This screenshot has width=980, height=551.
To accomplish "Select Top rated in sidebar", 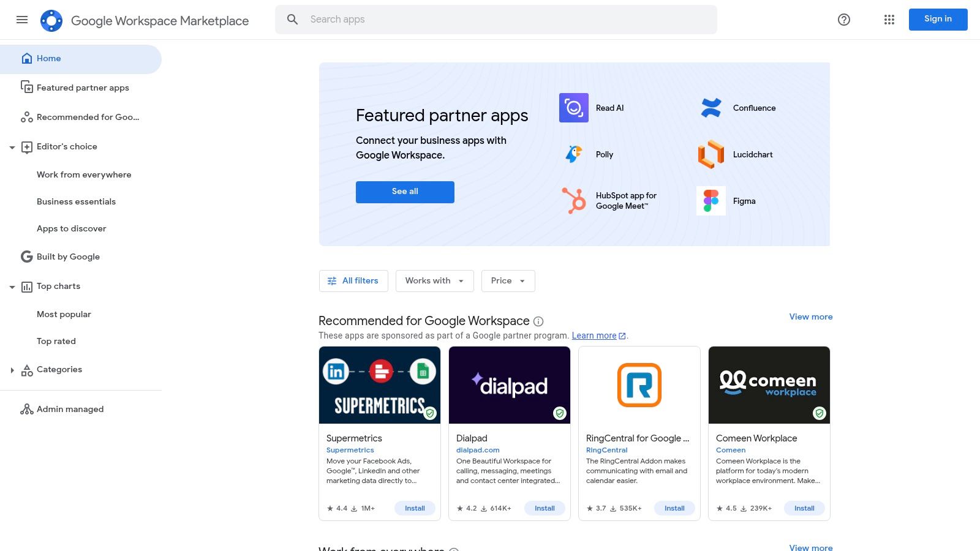I will click(x=56, y=341).
